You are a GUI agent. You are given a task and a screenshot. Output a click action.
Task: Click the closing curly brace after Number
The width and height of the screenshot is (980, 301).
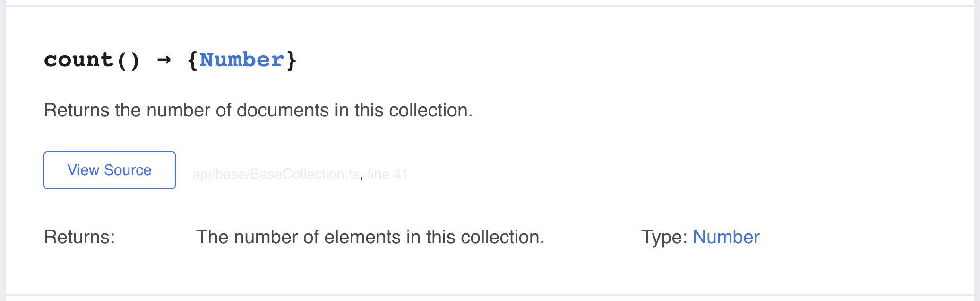point(292,60)
